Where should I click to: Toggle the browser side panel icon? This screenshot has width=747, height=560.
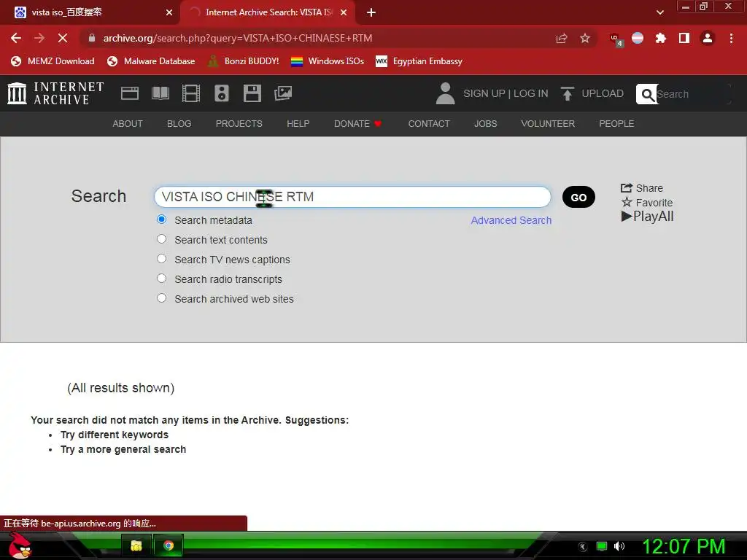[684, 38]
